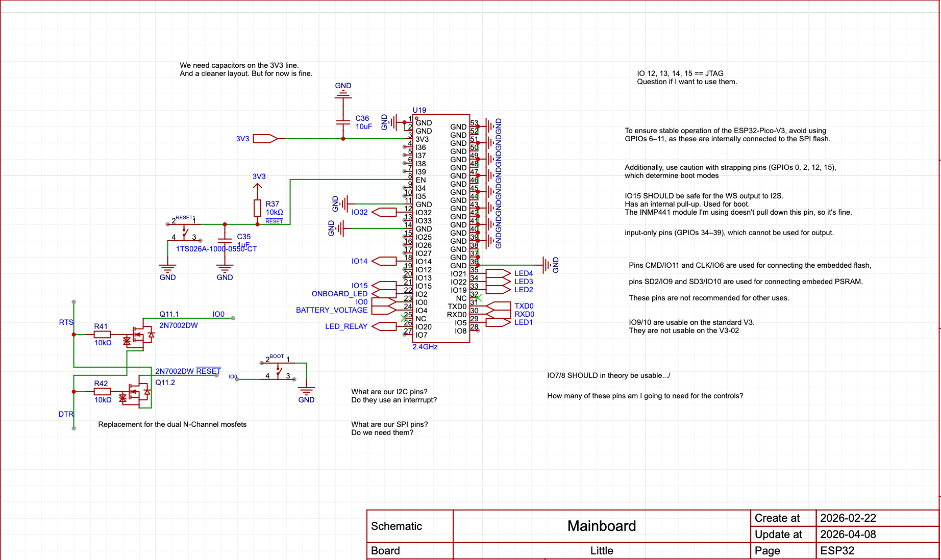The image size is (941, 560).
Task: Click the LED4 net port
Action: coord(498,273)
